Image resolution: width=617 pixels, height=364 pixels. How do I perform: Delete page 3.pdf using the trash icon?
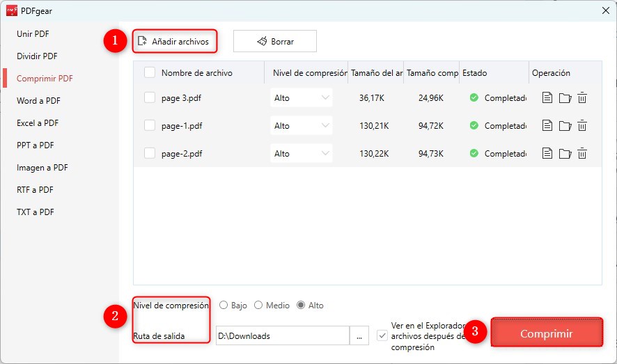(x=582, y=98)
